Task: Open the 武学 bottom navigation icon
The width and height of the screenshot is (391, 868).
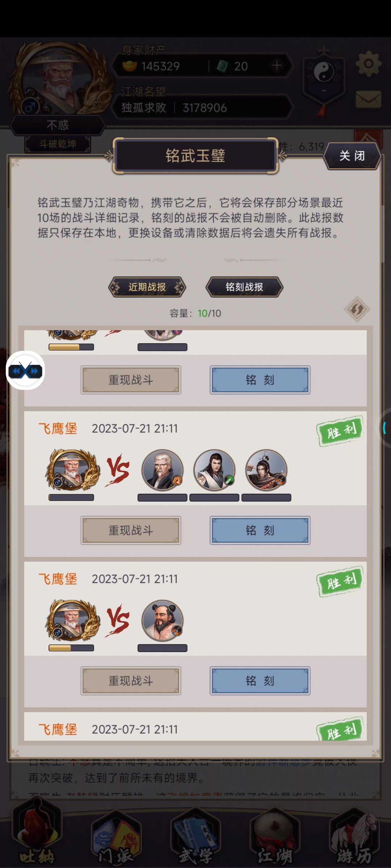Action: [195, 837]
